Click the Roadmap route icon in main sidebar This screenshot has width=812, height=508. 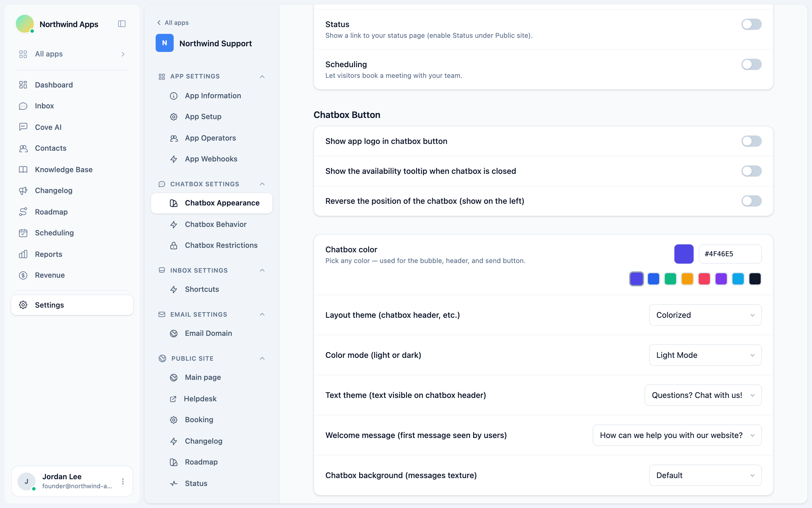(x=23, y=212)
